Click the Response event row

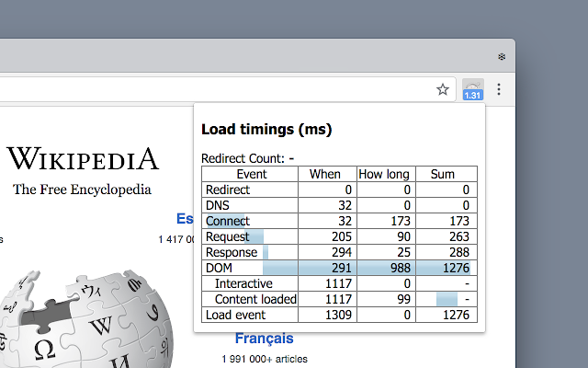point(339,252)
